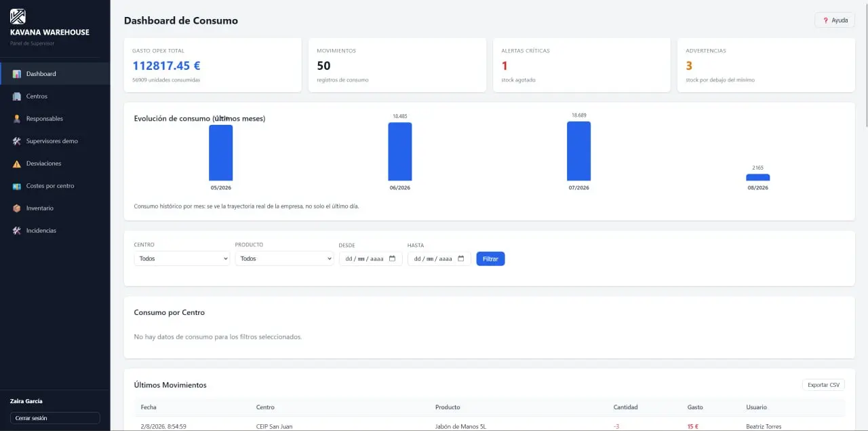
Task: Click the Costes por centro money icon
Action: pos(17,186)
